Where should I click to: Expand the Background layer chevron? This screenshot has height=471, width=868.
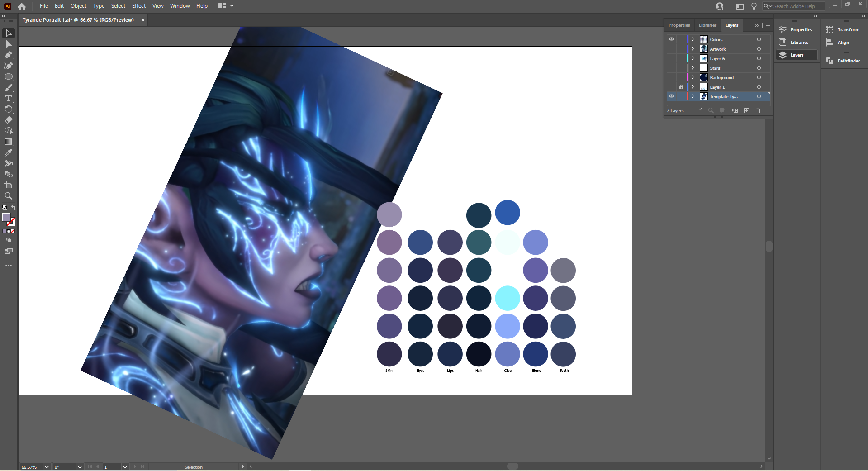[x=693, y=77]
